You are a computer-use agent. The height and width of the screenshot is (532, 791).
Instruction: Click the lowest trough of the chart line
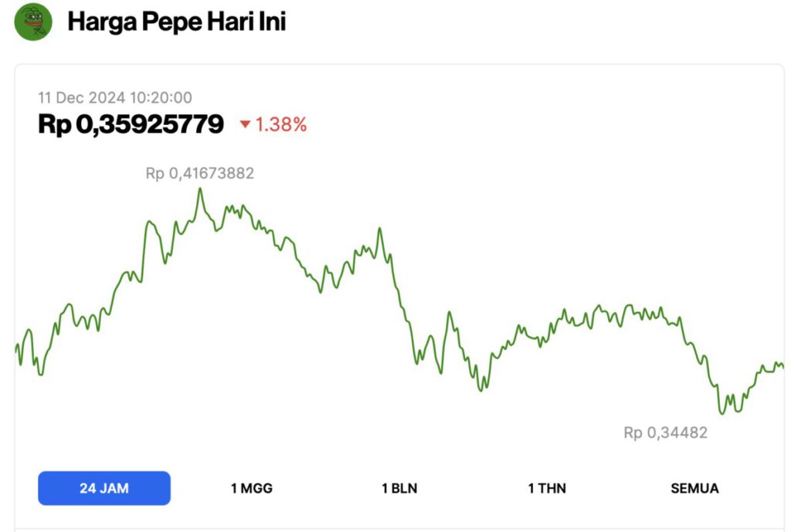[x=721, y=413]
